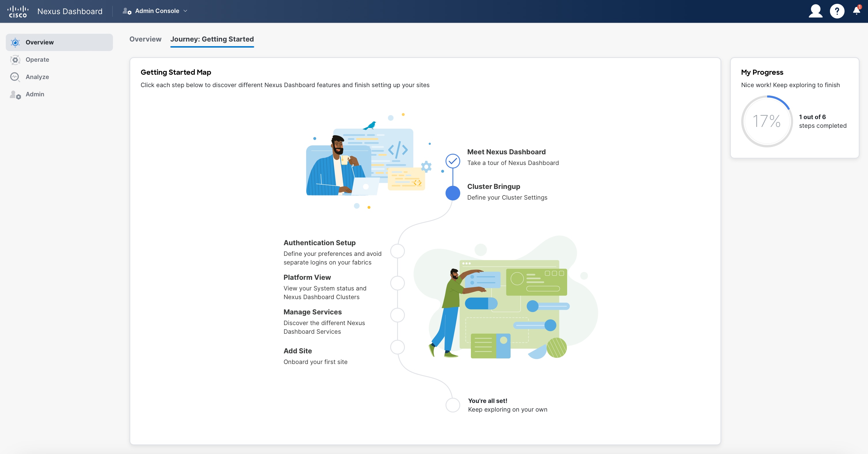Switch to the Overview tab
Image resolution: width=868 pixels, height=454 pixels.
(145, 39)
